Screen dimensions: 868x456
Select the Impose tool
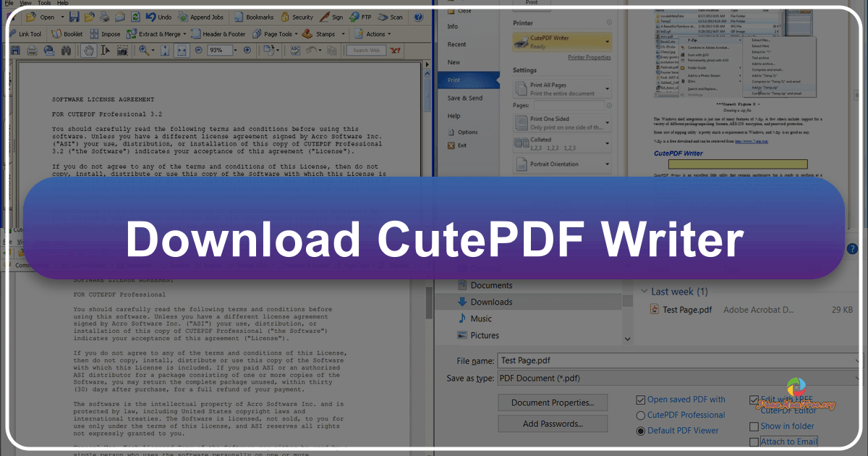pos(105,33)
